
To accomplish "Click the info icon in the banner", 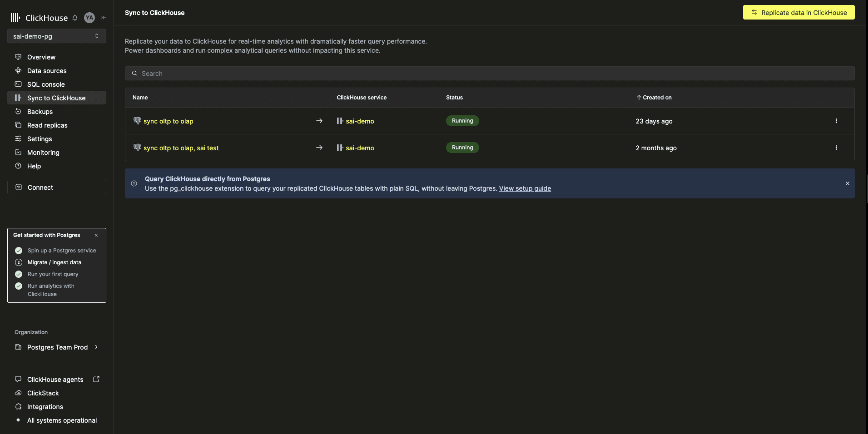I will (134, 183).
